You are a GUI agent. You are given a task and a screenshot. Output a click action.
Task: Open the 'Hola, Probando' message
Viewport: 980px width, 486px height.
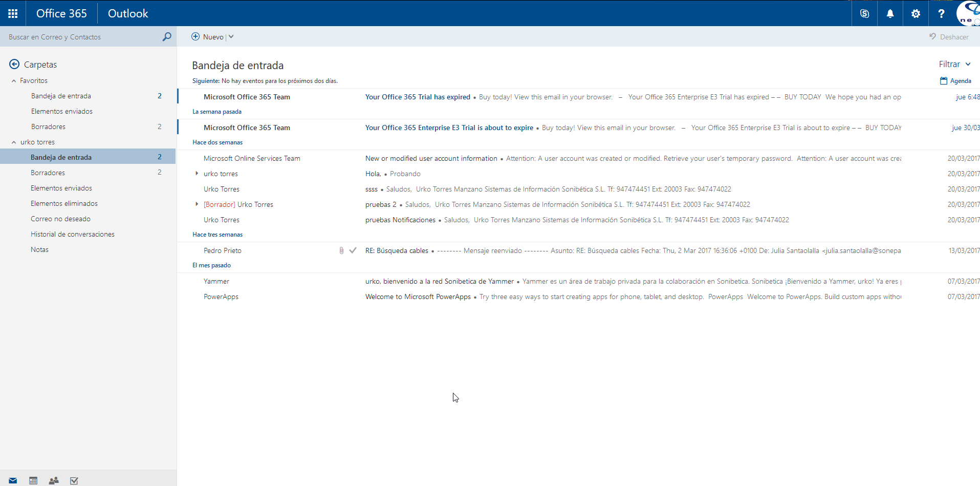click(579, 174)
